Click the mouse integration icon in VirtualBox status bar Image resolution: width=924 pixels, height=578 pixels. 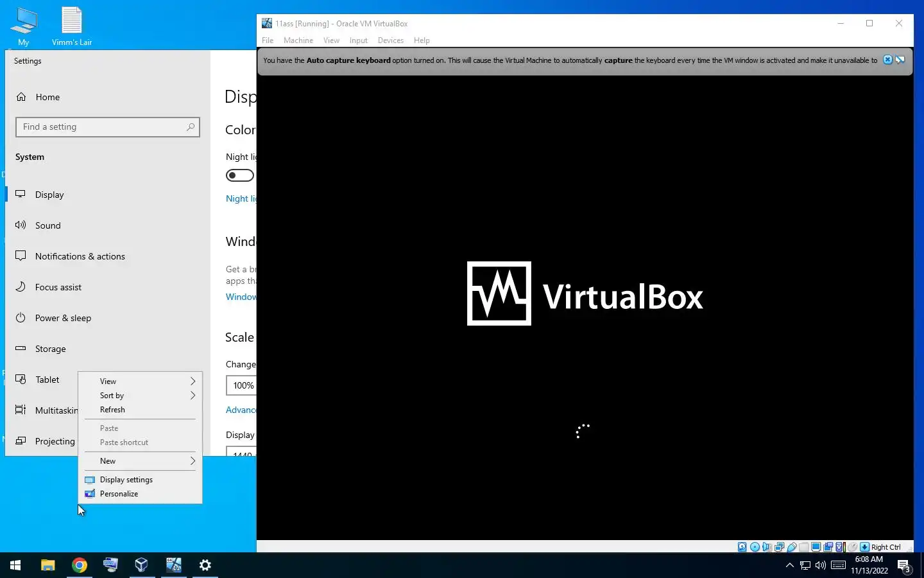pos(852,547)
